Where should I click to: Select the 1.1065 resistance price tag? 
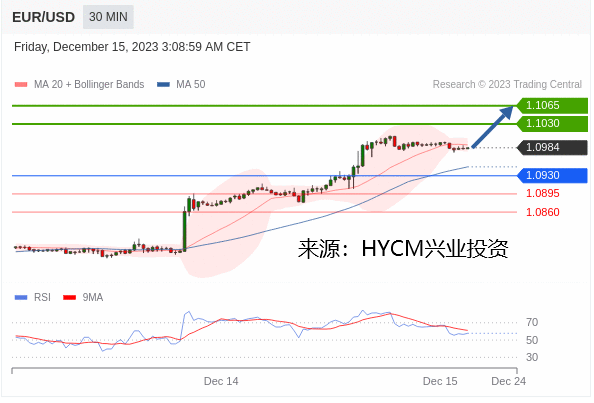pos(552,106)
